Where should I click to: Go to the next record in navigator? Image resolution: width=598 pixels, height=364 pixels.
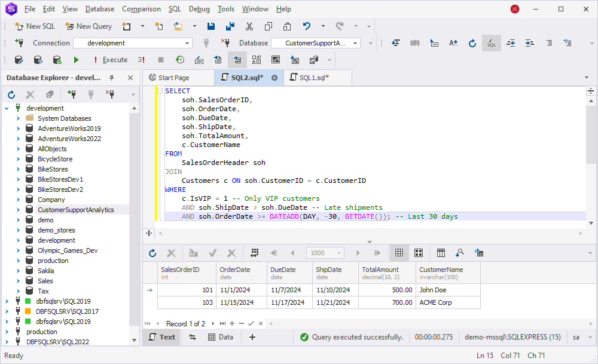pyautogui.click(x=213, y=323)
